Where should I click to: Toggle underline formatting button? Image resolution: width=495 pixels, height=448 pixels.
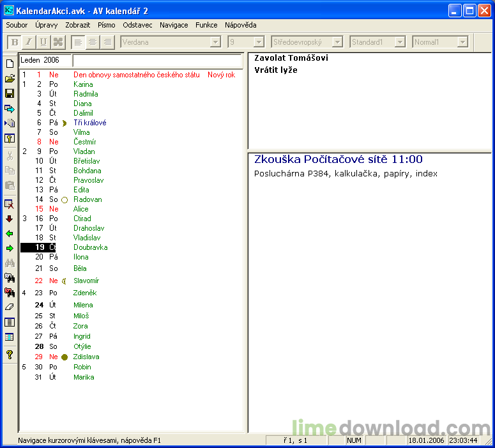[x=43, y=42]
